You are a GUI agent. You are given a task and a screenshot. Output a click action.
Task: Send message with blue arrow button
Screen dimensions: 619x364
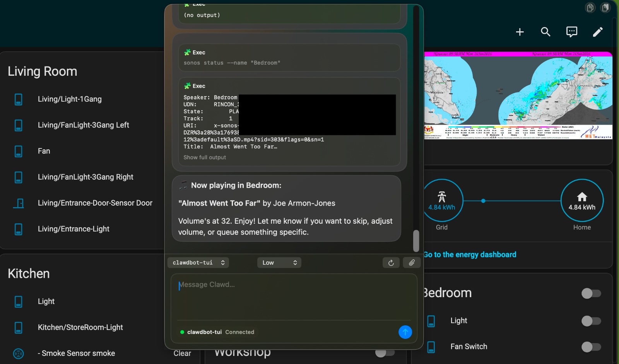click(405, 332)
